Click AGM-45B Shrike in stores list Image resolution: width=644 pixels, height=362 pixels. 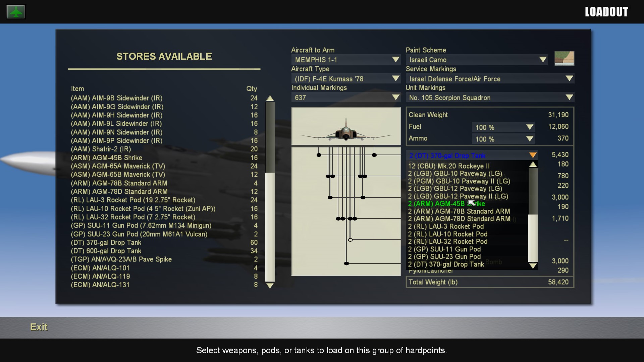[x=164, y=158]
